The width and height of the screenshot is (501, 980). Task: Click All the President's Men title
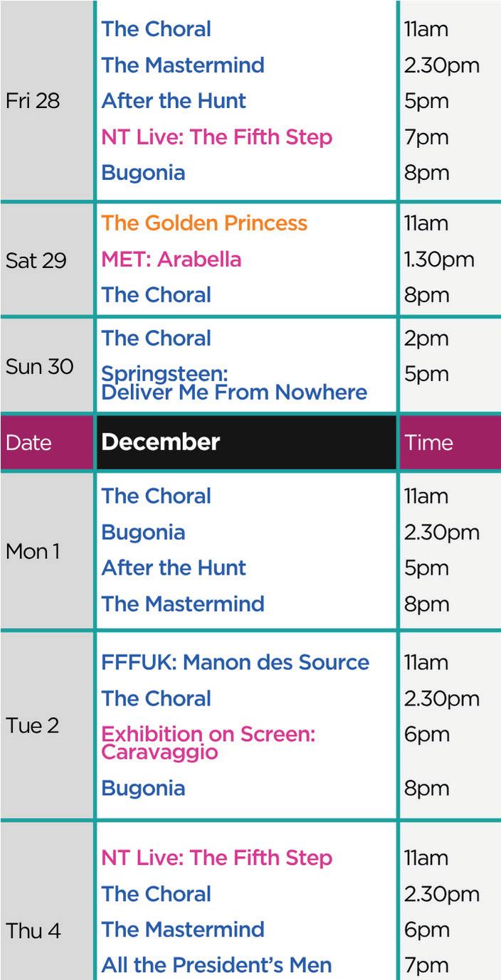[x=216, y=965]
